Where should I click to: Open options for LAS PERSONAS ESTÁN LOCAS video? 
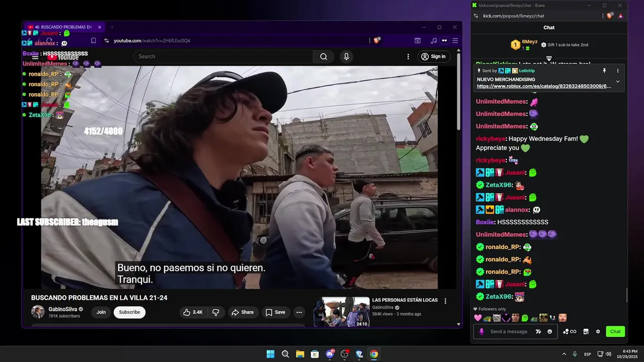pyautogui.click(x=445, y=301)
